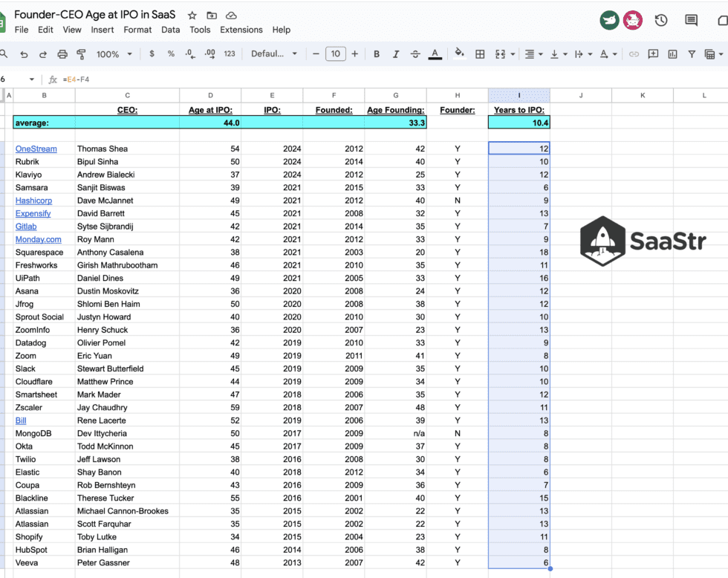The height and width of the screenshot is (578, 728).
Task: Toggle bold formatting
Action: 377,54
